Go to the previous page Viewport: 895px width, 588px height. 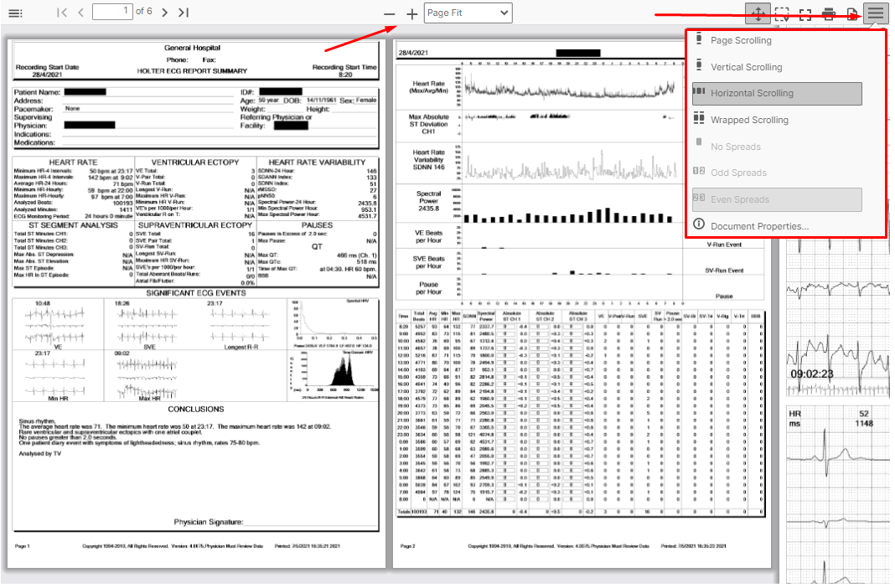point(80,13)
